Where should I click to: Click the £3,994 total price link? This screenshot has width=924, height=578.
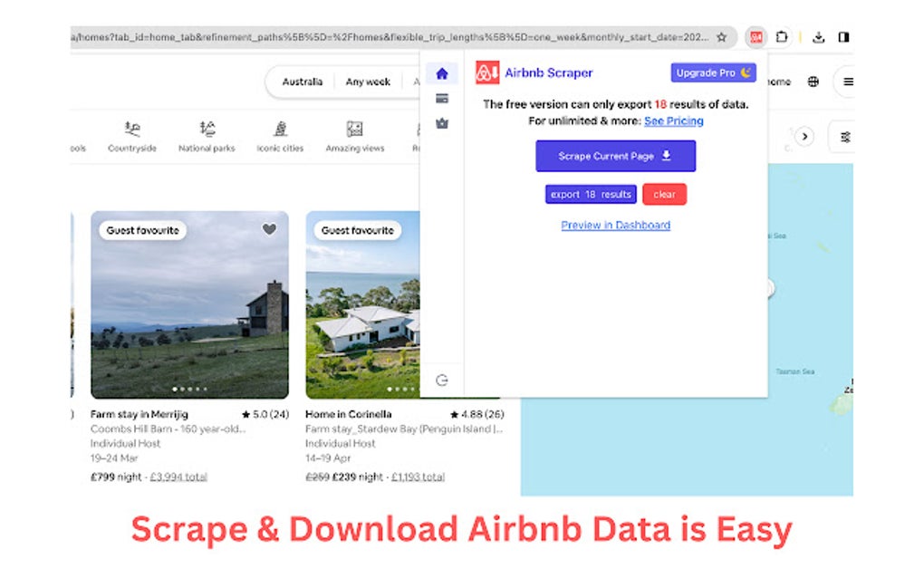pyautogui.click(x=178, y=477)
